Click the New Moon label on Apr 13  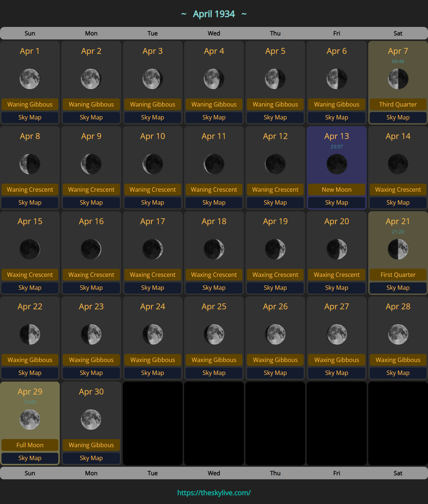pos(337,190)
